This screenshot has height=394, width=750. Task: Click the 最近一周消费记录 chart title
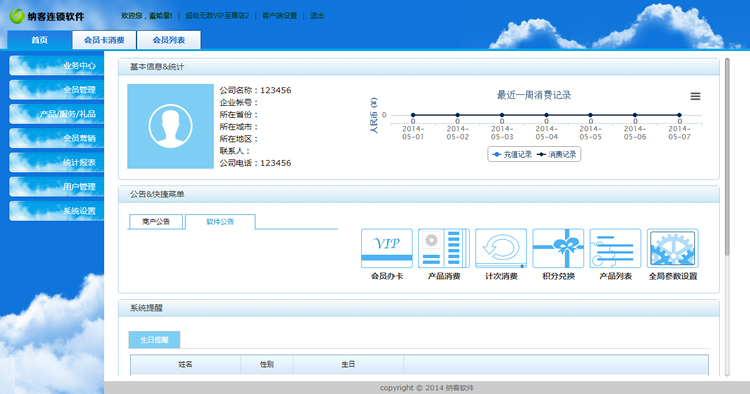click(x=534, y=95)
